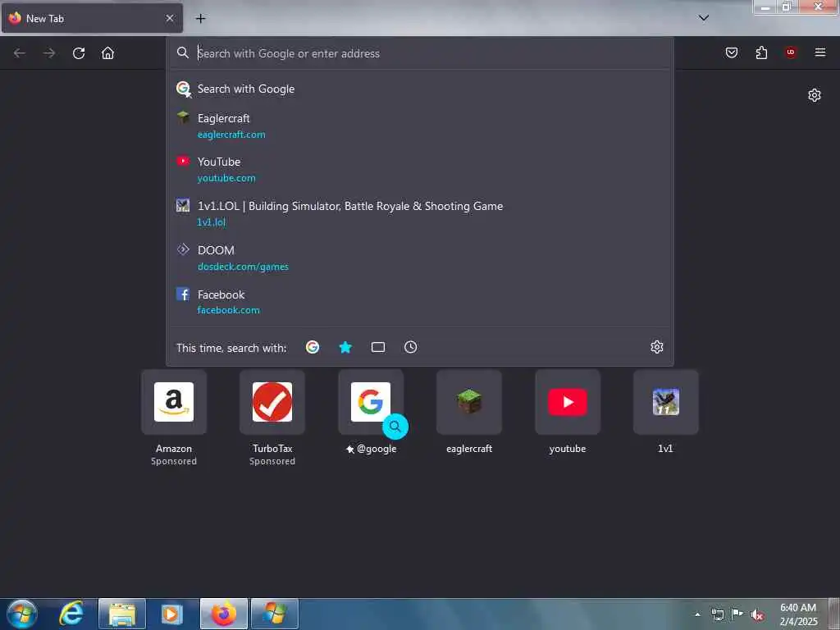Open the eaglercraft shortcut tile
Screen dimensions: 840x630
tap(469, 402)
